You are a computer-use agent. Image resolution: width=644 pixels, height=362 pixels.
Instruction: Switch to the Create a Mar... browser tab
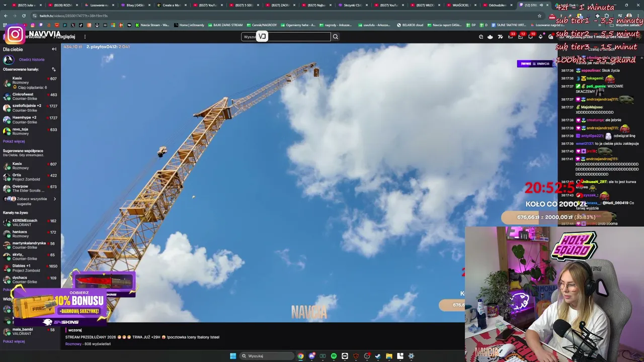tap(171, 5)
